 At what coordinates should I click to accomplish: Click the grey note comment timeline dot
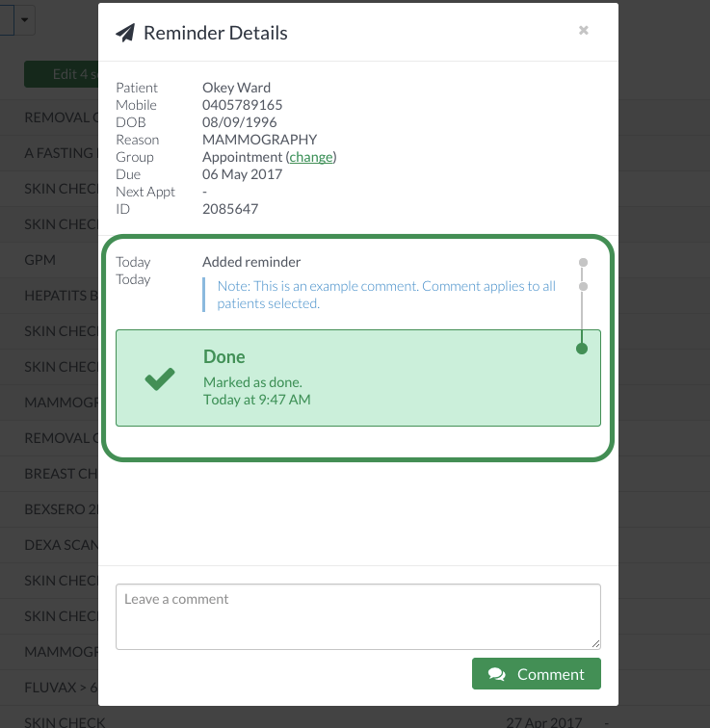pos(583,286)
